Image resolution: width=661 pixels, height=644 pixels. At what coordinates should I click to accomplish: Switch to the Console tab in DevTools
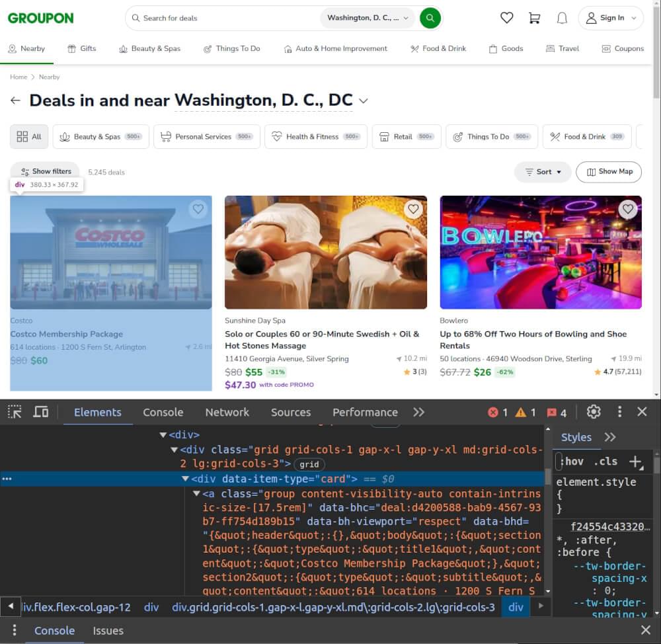pos(163,411)
